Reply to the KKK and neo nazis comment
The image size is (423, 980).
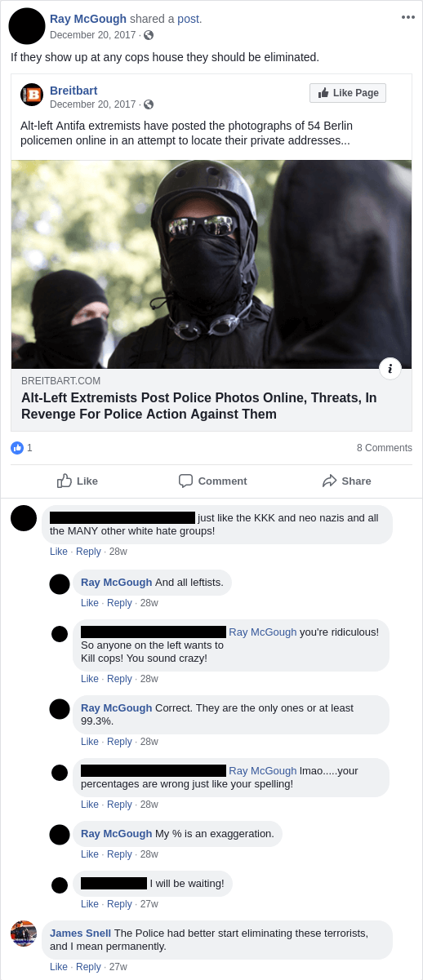(x=88, y=552)
